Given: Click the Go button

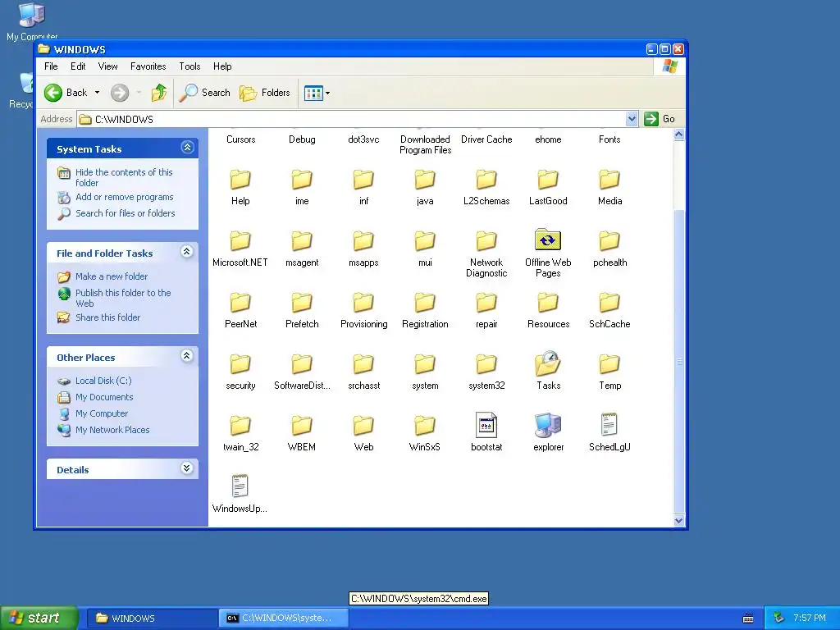Looking at the screenshot, I should (x=660, y=119).
